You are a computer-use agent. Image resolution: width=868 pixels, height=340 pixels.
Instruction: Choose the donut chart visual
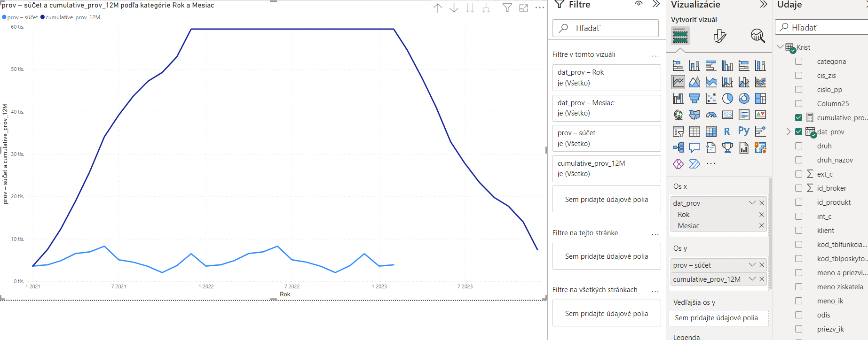[x=744, y=99]
